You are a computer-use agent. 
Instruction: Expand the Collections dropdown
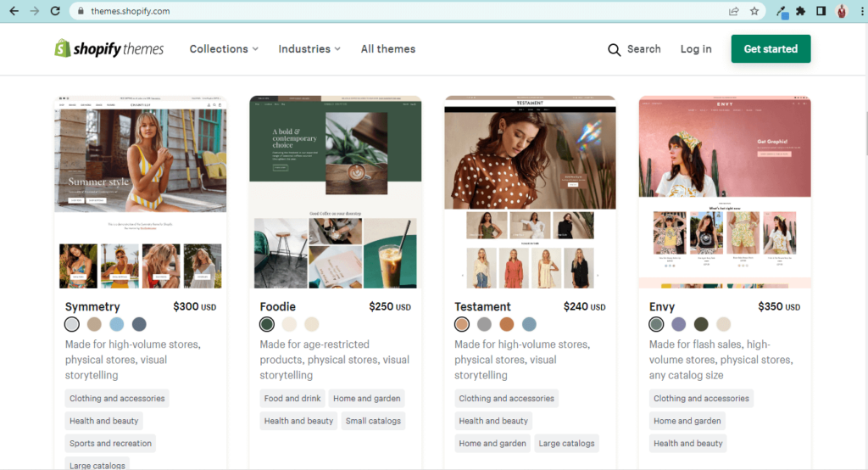coord(224,48)
